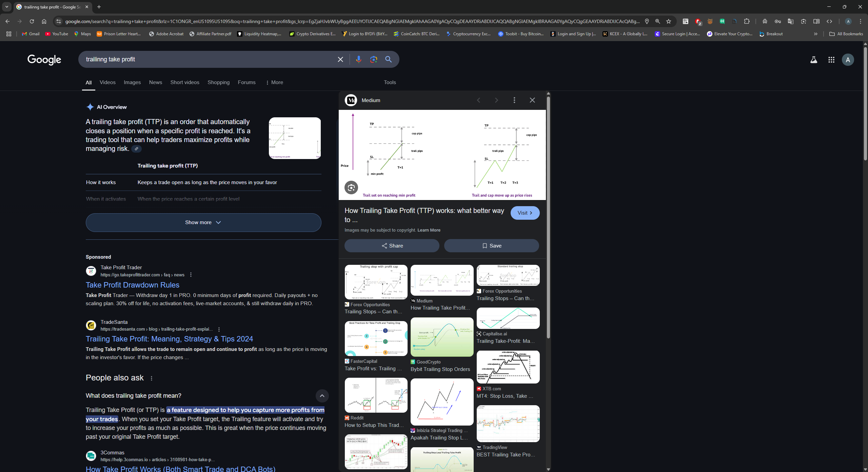Open Trailing Take Profit TradeSanta link
Image resolution: width=868 pixels, height=472 pixels.
(x=169, y=339)
